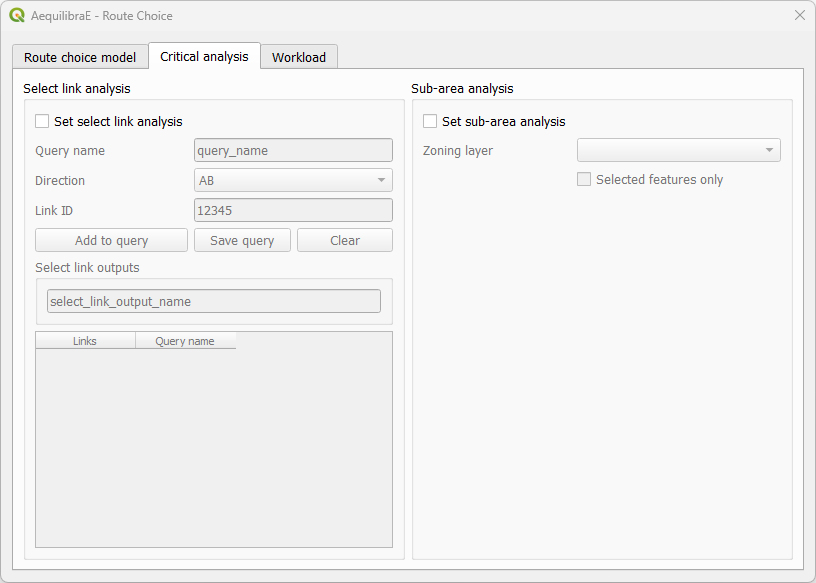This screenshot has height=583, width=816.
Task: Tick the Set sub-area analysis checkbox
Action: pyautogui.click(x=430, y=121)
